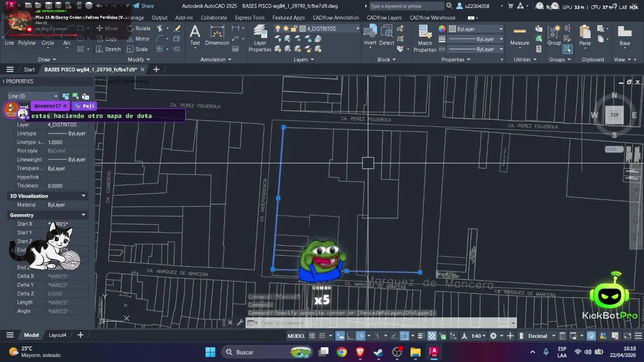Click the ViewCube TOP face
The image size is (644, 362).
pos(614,115)
